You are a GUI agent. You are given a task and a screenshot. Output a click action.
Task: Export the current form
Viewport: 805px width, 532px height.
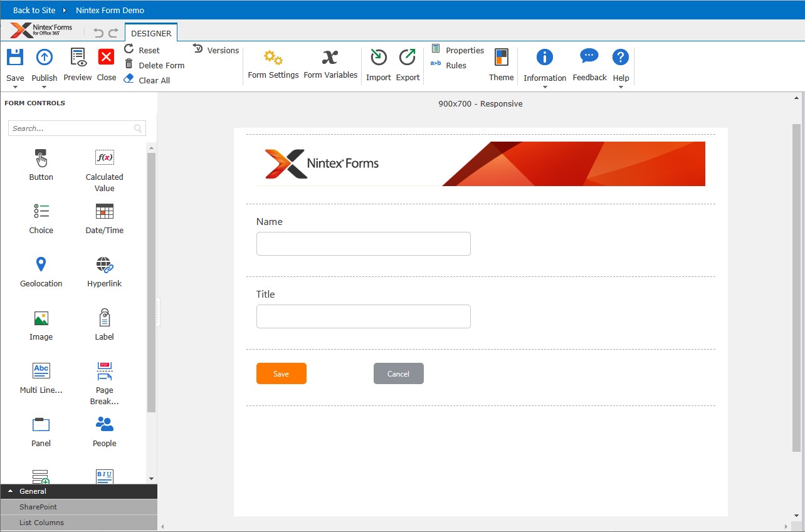point(408,63)
